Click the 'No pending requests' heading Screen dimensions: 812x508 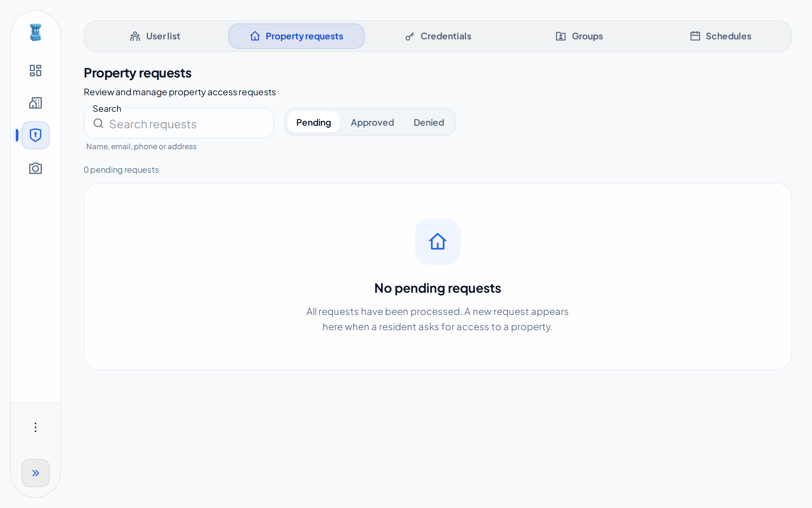[x=437, y=288]
